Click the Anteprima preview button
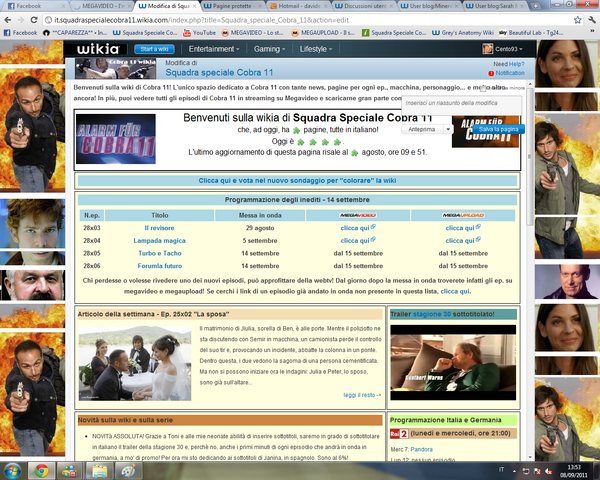The width and height of the screenshot is (600, 480). tap(422, 129)
